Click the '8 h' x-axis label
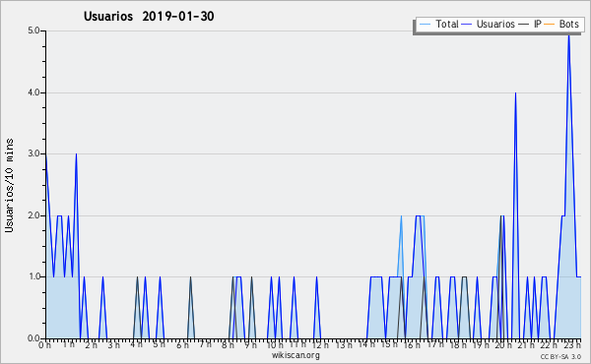 coord(228,345)
